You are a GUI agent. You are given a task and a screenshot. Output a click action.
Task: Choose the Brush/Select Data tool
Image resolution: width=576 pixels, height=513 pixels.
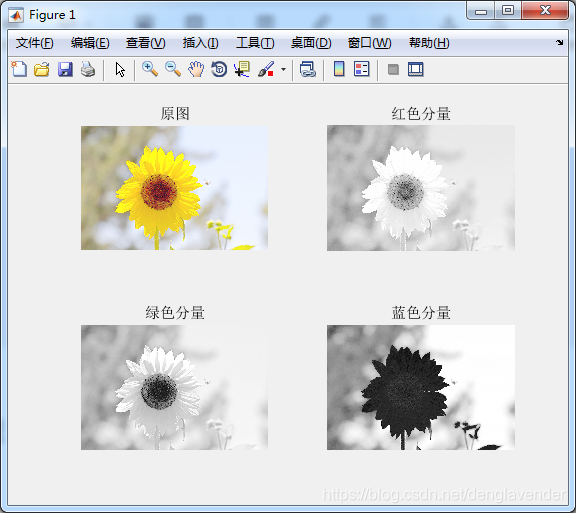tap(266, 69)
